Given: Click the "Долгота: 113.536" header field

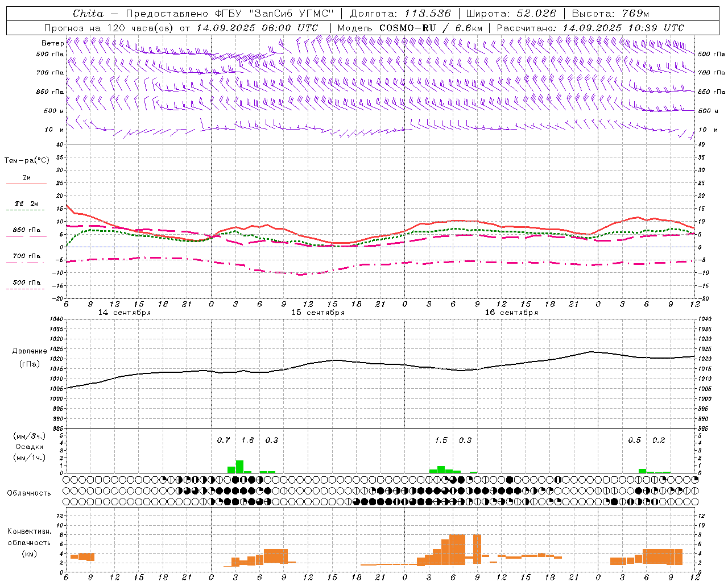Looking at the screenshot, I should [400, 14].
